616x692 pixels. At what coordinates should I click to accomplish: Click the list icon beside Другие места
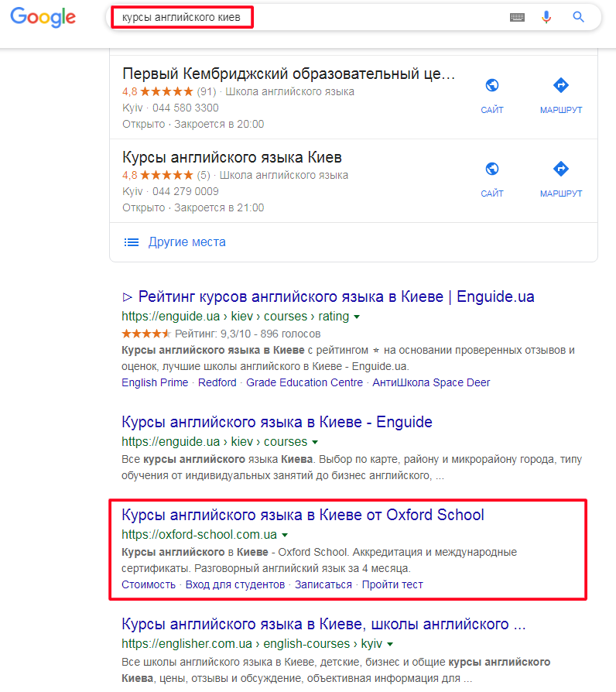[132, 242]
